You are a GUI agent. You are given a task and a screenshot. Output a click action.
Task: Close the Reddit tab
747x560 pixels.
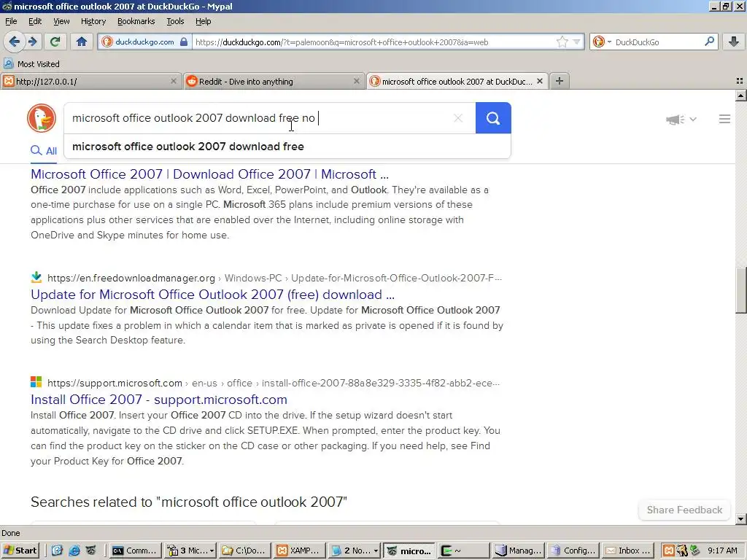tap(356, 82)
